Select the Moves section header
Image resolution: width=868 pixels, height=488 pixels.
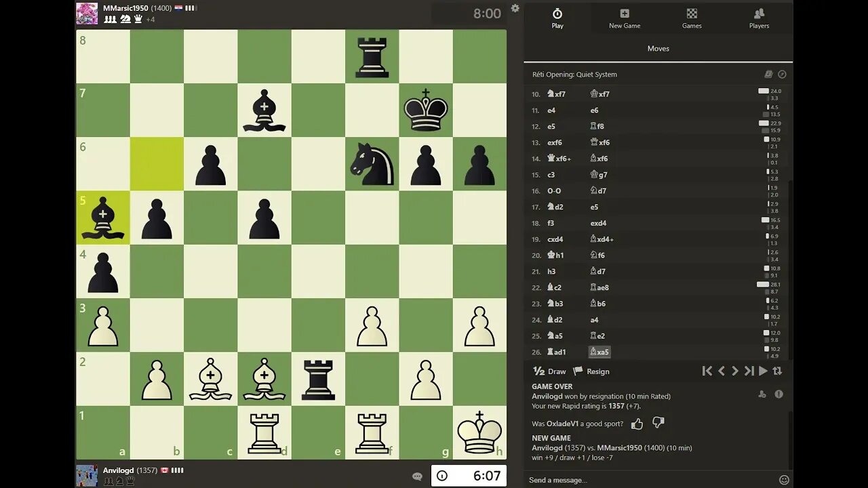pyautogui.click(x=658, y=49)
